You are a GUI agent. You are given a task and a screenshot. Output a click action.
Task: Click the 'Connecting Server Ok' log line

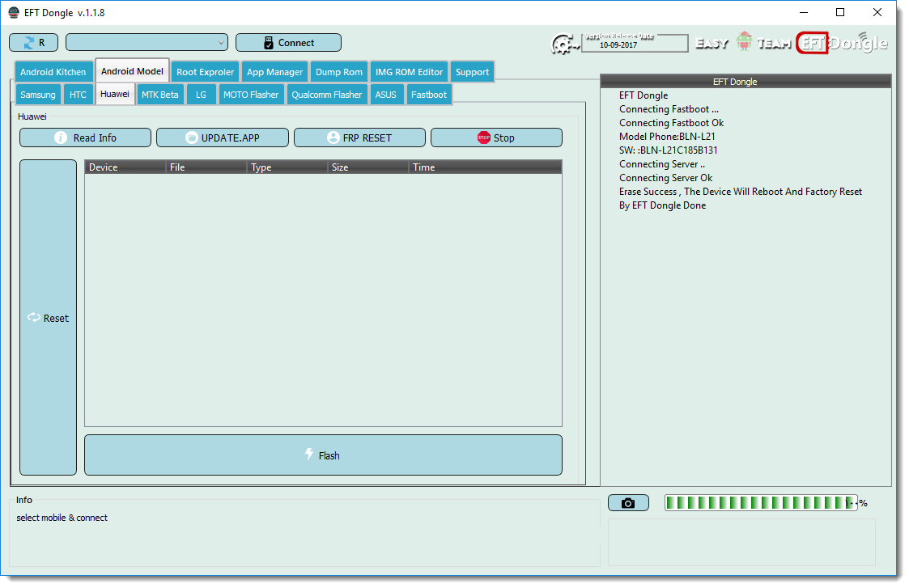pos(665,178)
